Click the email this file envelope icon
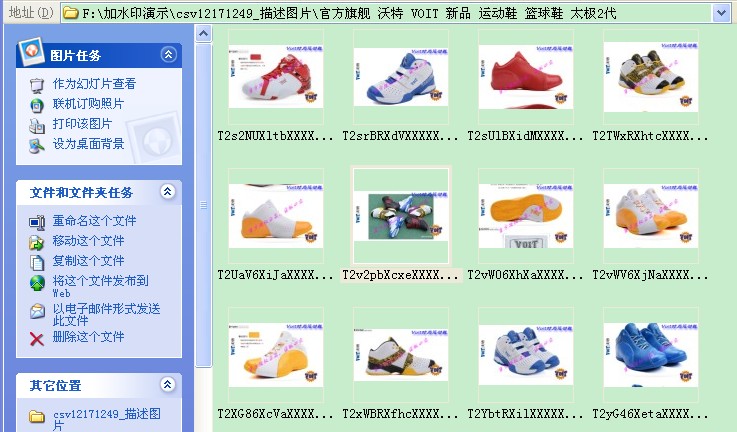Screen dimensions: 737x432 pos(37,311)
